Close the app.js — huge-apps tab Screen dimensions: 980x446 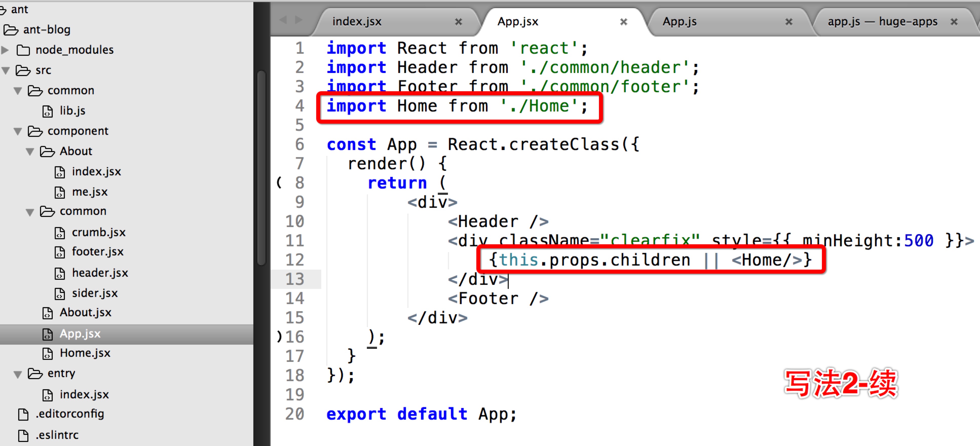(x=954, y=22)
